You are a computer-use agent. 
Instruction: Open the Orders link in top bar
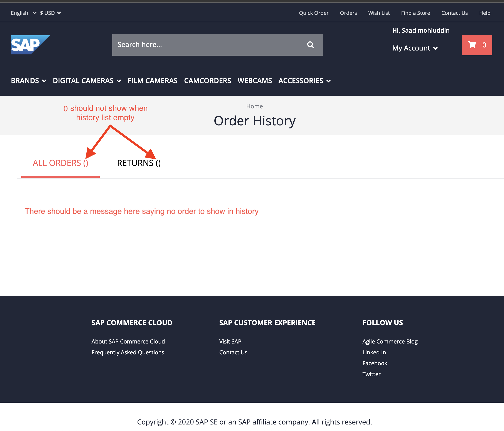pos(348,13)
